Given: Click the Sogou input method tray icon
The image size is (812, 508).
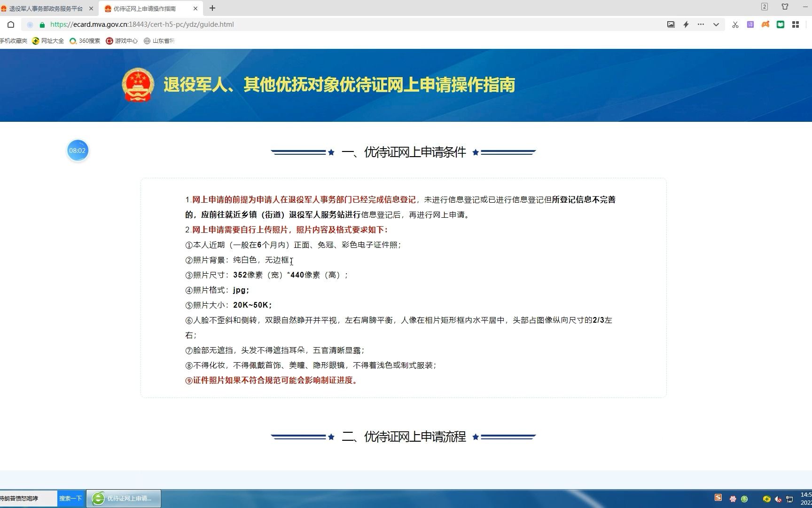Looking at the screenshot, I should (718, 498).
